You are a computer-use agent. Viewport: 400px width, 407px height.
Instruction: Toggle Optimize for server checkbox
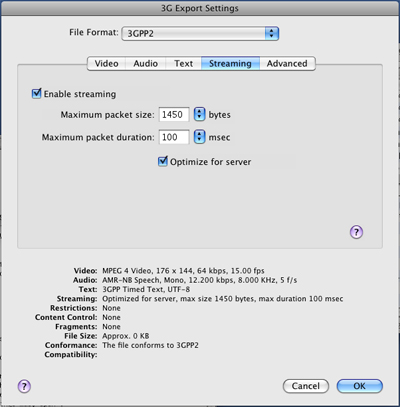[163, 162]
